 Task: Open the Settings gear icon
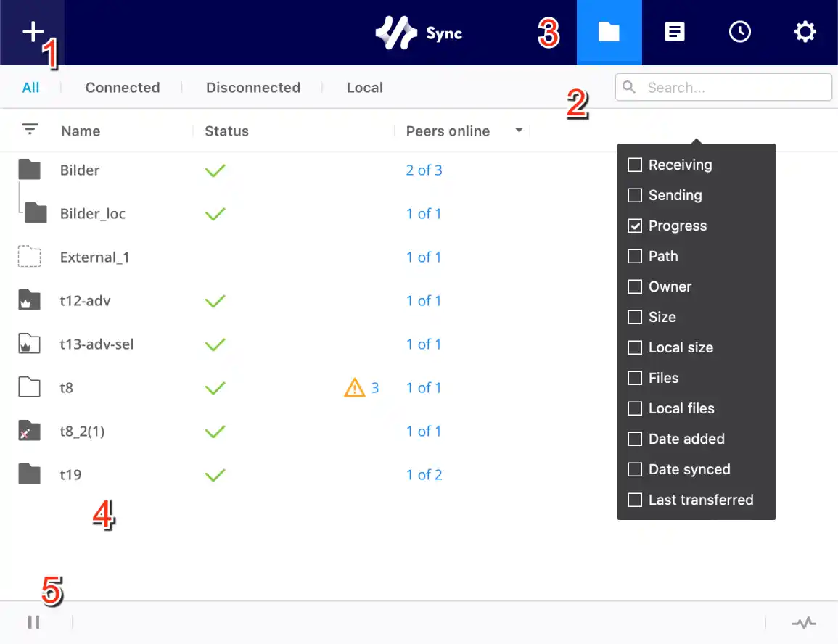pyautogui.click(x=805, y=32)
